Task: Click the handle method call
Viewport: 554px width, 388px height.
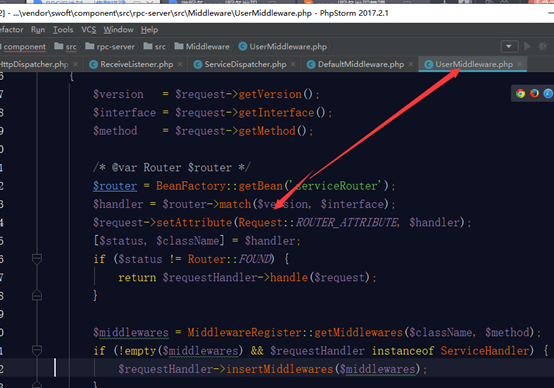Action: coord(289,277)
